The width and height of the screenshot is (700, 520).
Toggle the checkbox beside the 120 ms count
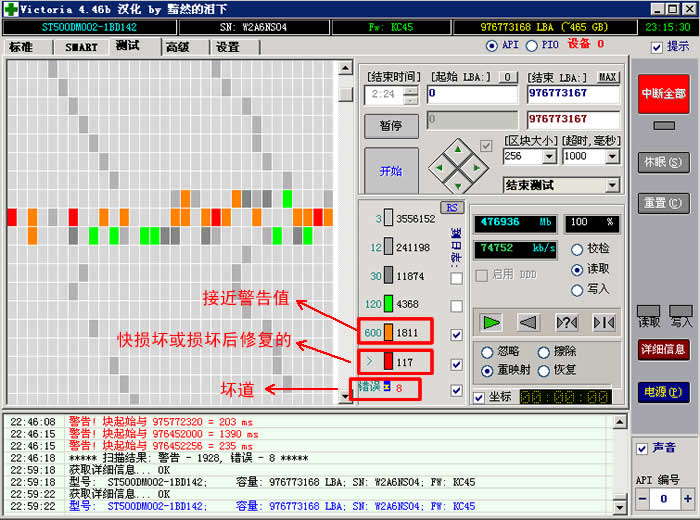click(456, 306)
